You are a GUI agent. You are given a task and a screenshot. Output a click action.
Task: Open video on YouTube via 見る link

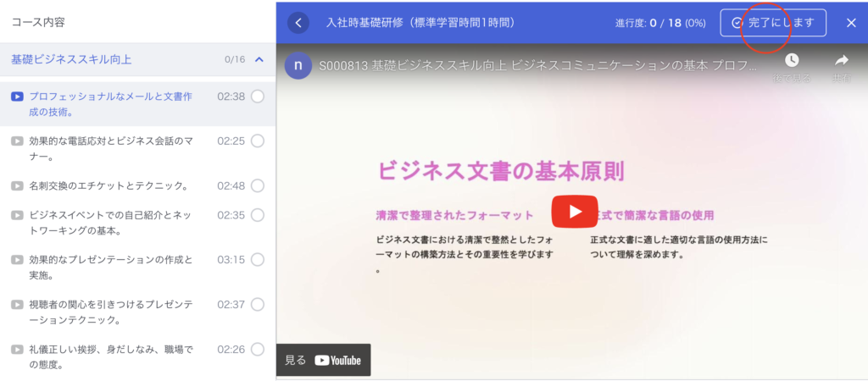[323, 360]
